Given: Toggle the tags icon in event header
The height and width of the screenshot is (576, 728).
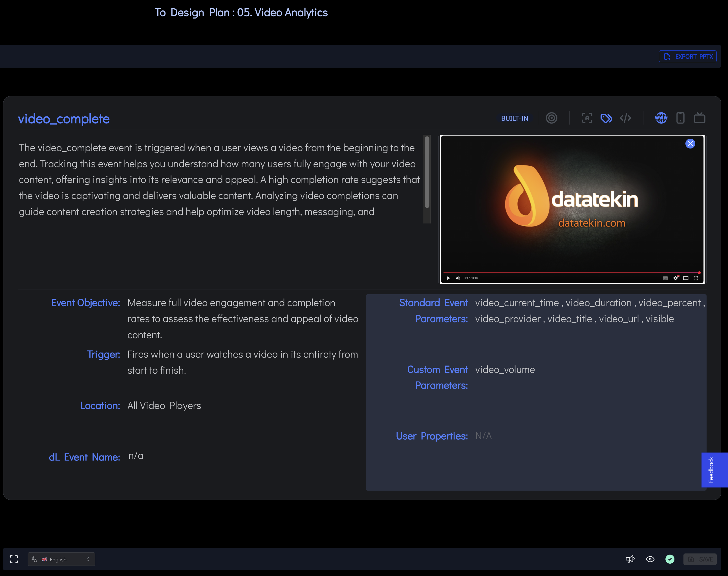Looking at the screenshot, I should click(606, 118).
